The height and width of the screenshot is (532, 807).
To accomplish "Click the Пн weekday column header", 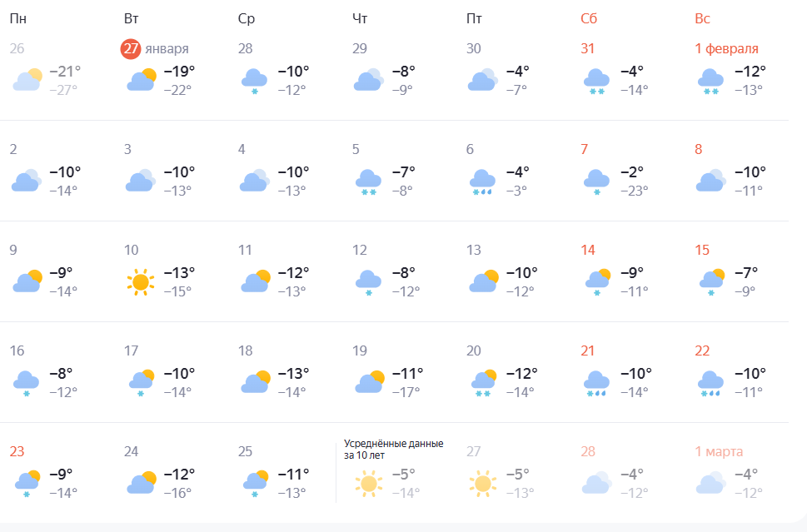I will coord(17,18).
